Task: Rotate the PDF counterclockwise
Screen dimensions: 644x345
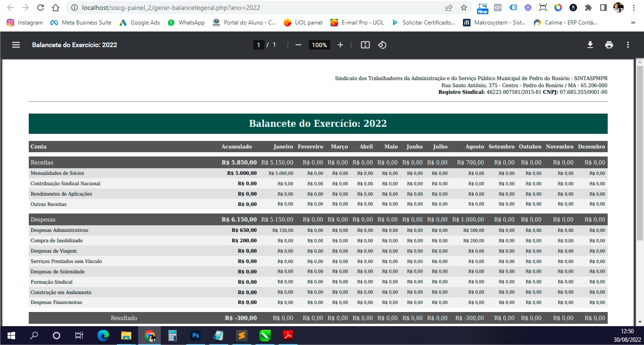Action: [382, 45]
